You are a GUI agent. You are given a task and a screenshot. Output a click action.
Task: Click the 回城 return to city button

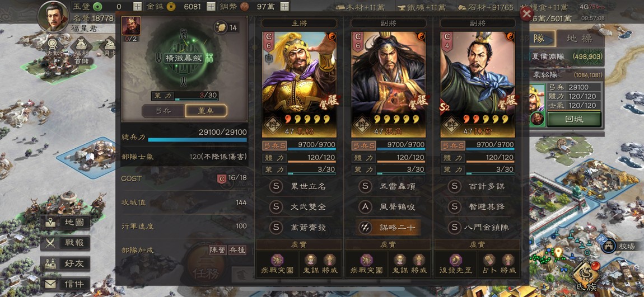(574, 119)
